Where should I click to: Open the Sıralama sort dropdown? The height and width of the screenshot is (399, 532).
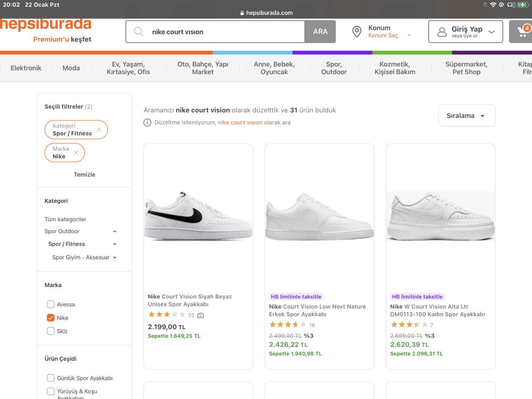coord(467,116)
